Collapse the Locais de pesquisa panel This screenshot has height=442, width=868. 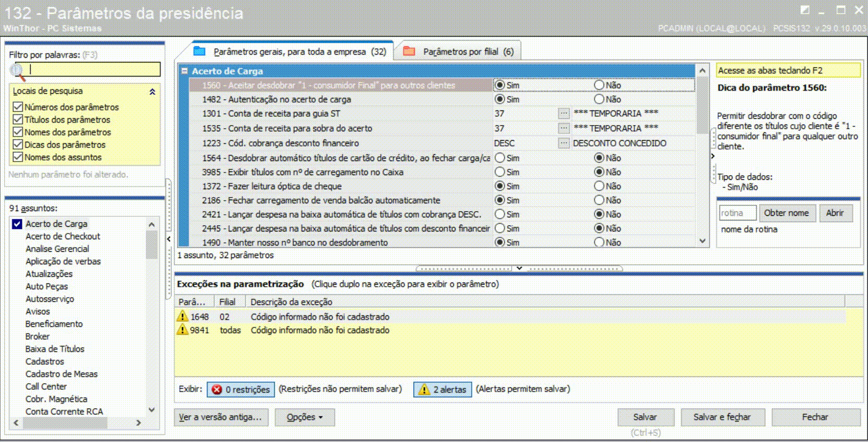[152, 91]
